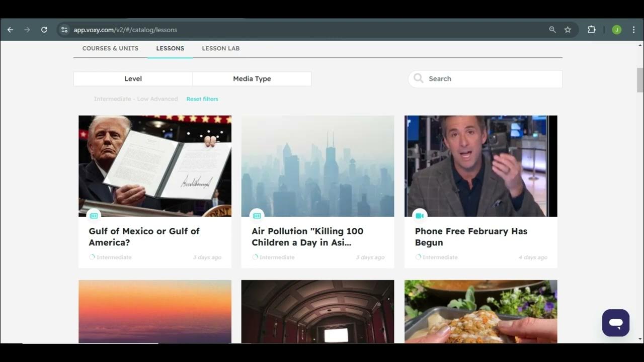Click the Reset filters link
Screen dimensions: 644x362
(x=202, y=99)
